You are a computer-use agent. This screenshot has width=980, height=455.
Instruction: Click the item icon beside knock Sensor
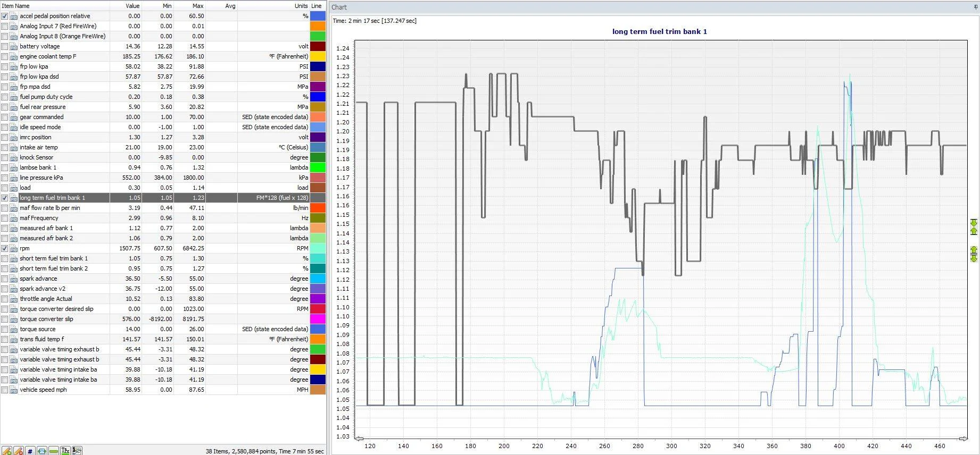coord(14,157)
